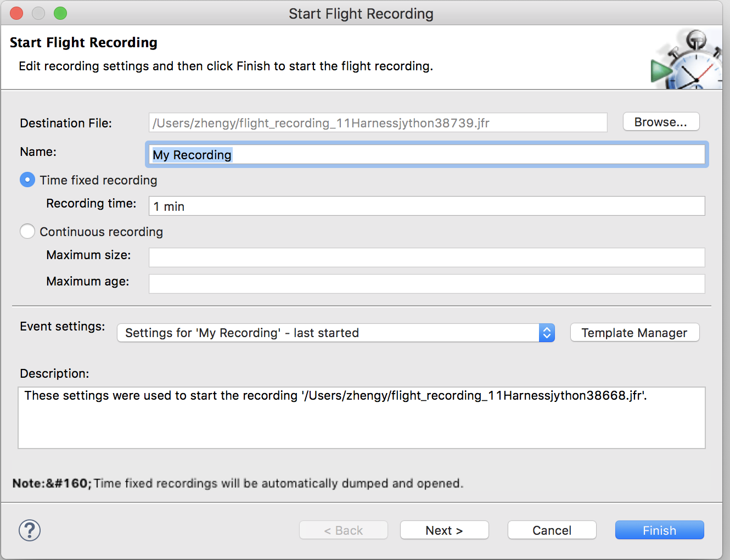Click Browse to choose destination file
The width and height of the screenshot is (730, 560).
(661, 122)
